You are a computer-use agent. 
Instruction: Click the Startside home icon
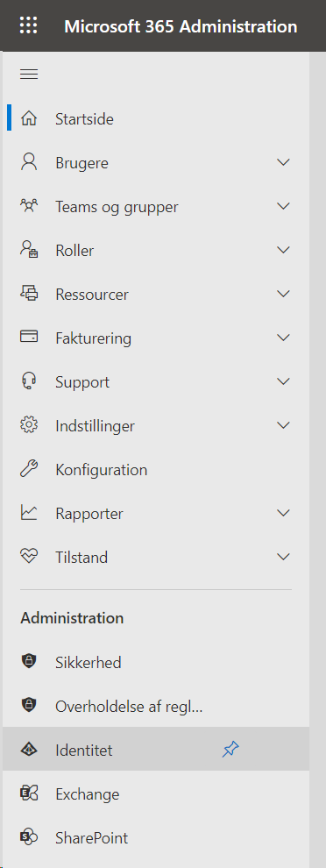(29, 118)
